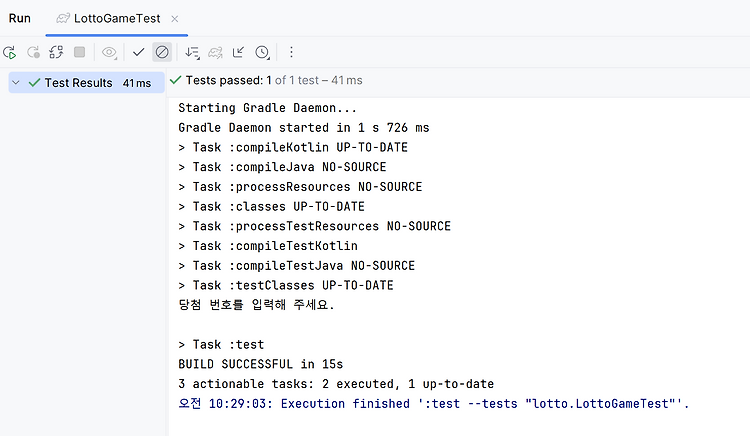Toggle Show Passed checkmark filter
Screen dimensions: 750x436
click(x=139, y=52)
